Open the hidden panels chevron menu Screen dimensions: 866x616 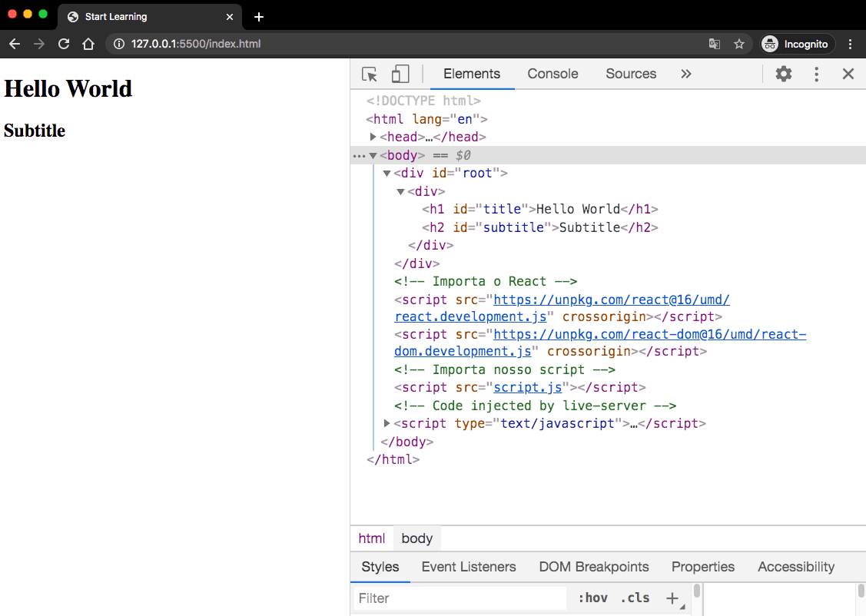[685, 74]
